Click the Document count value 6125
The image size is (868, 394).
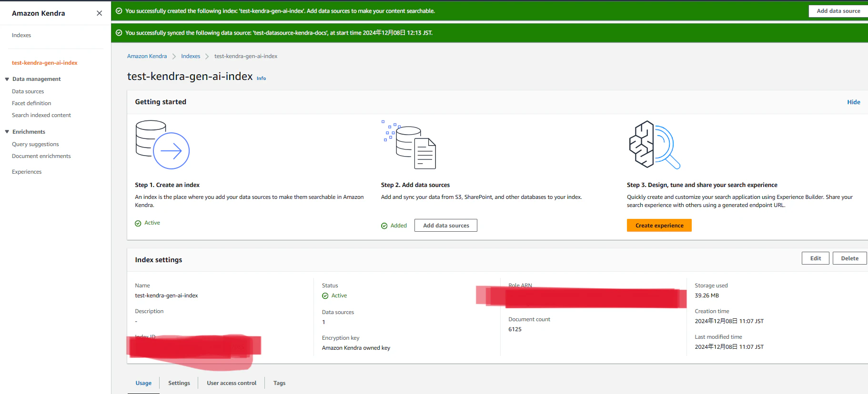tap(515, 329)
